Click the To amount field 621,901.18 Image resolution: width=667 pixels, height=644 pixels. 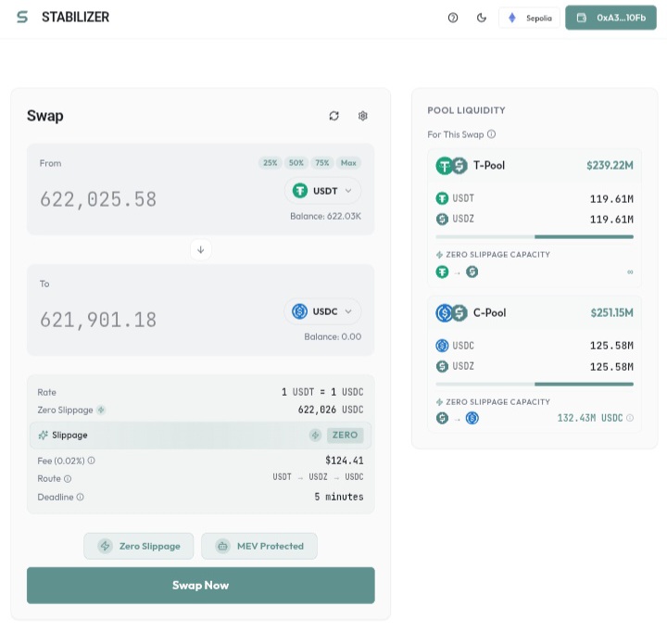(98, 320)
